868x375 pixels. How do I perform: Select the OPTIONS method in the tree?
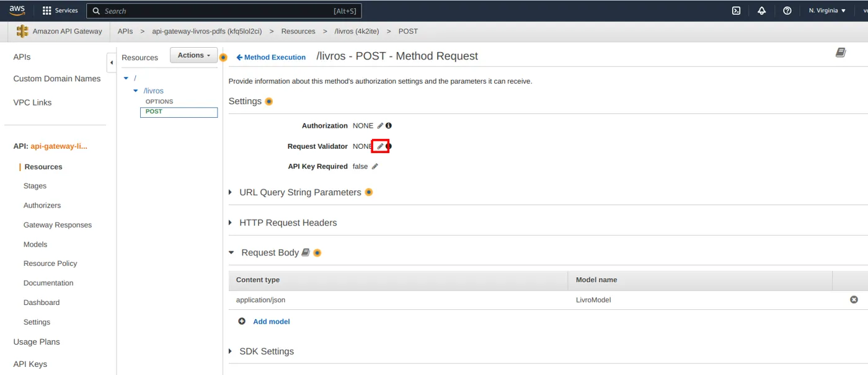(x=159, y=102)
